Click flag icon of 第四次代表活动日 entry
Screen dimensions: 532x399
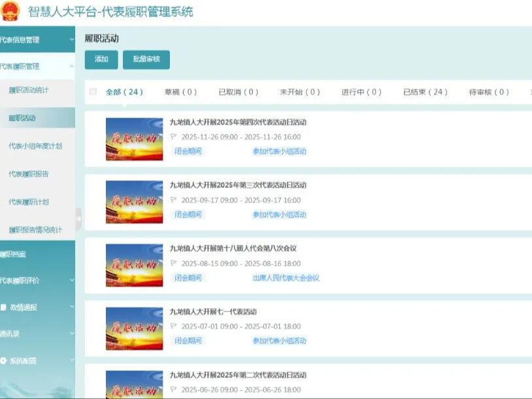point(174,137)
